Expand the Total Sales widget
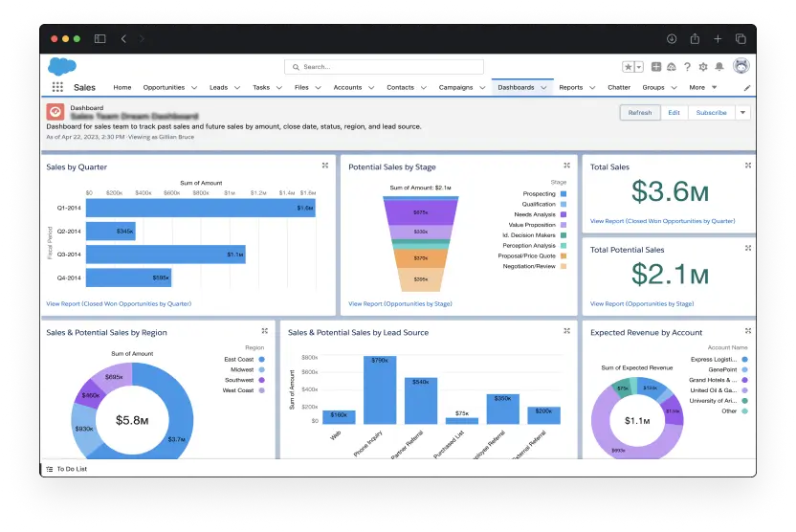 coord(747,166)
